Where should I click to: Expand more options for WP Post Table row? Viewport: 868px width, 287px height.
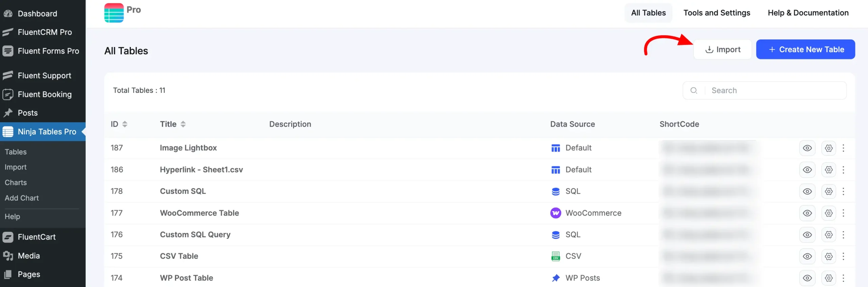click(x=843, y=278)
